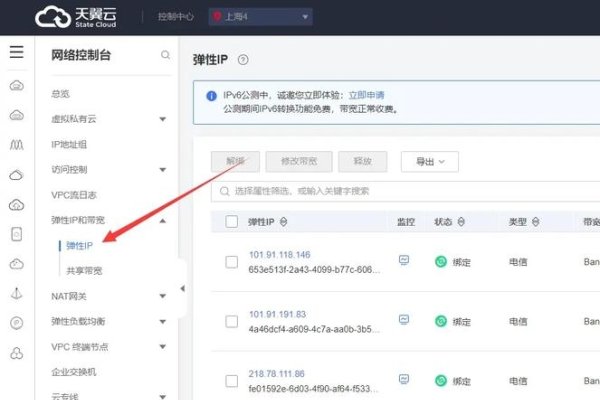Image resolution: width=600 pixels, height=400 pixels.
Task: Click ID text 4a46dcf4-a609-4c7a-aa0b-3b5...
Action: tap(314, 329)
